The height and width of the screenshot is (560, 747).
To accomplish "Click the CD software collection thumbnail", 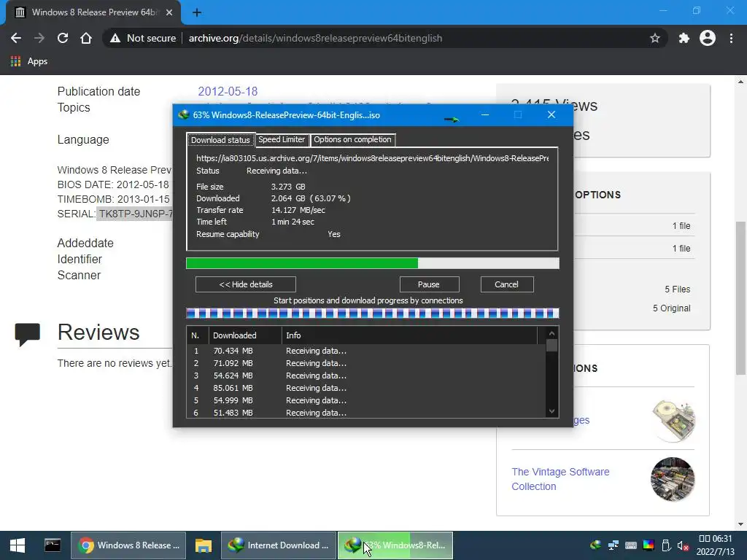I will 673,421.
